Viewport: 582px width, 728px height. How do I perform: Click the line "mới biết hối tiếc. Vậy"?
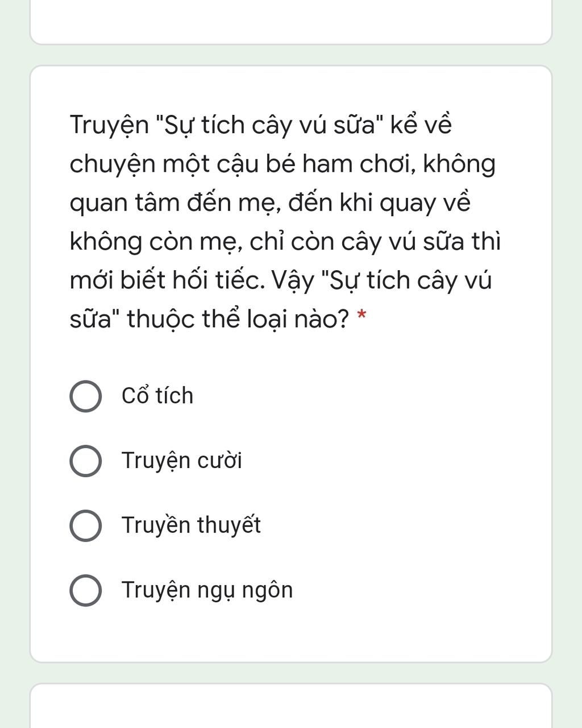[x=280, y=280]
